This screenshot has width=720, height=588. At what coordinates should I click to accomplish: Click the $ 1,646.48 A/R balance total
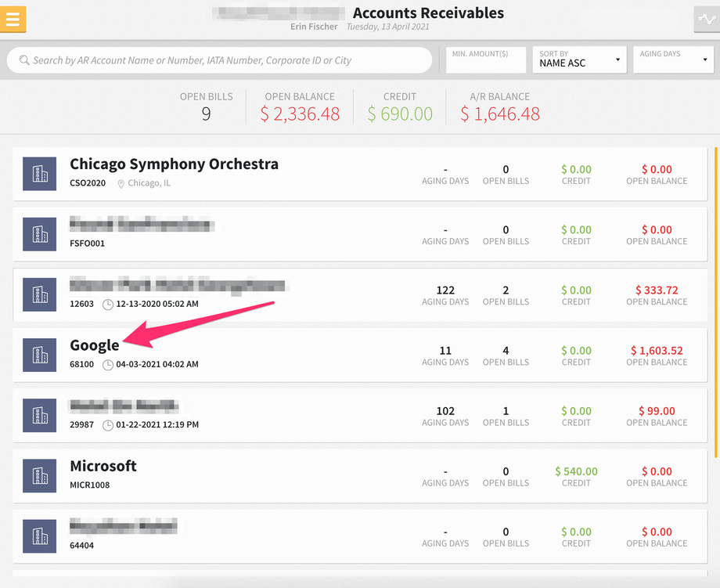click(x=500, y=114)
